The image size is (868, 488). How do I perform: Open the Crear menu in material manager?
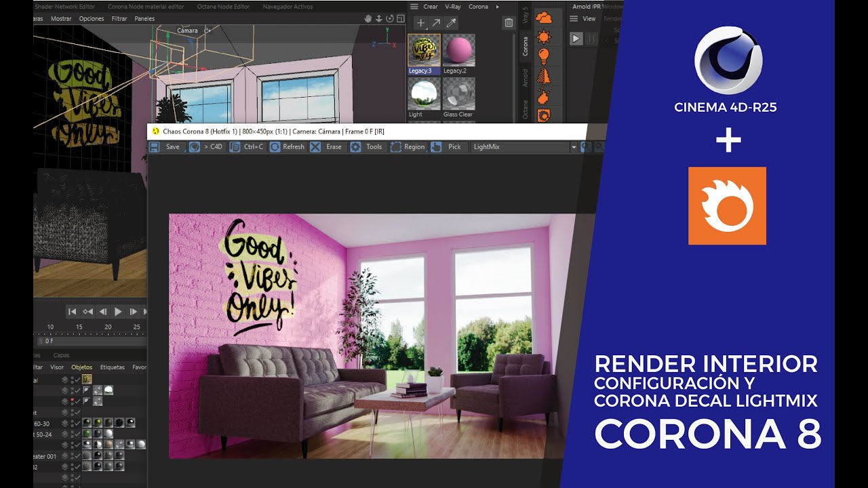click(431, 7)
